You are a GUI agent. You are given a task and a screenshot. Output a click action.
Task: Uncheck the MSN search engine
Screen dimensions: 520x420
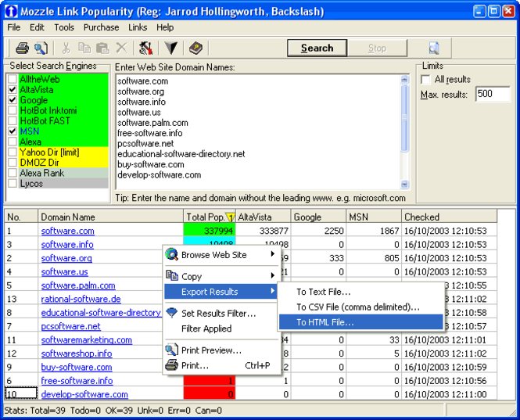pos(13,131)
